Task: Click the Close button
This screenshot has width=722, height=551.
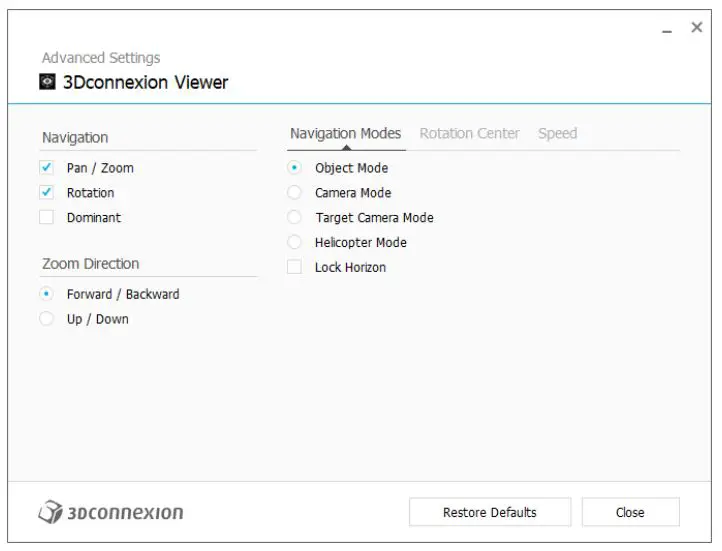Action: pos(630,512)
